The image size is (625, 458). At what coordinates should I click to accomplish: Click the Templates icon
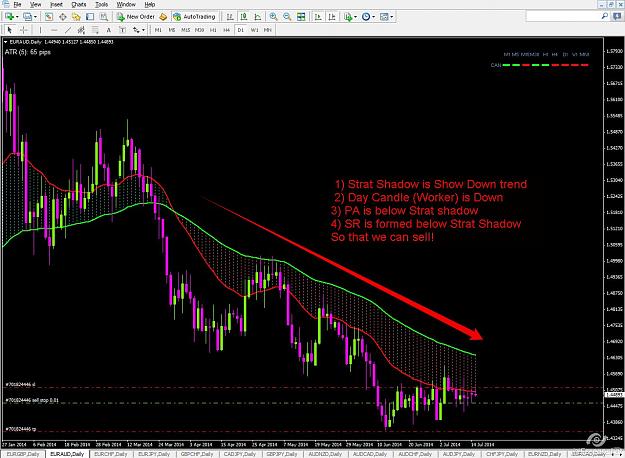click(x=384, y=17)
